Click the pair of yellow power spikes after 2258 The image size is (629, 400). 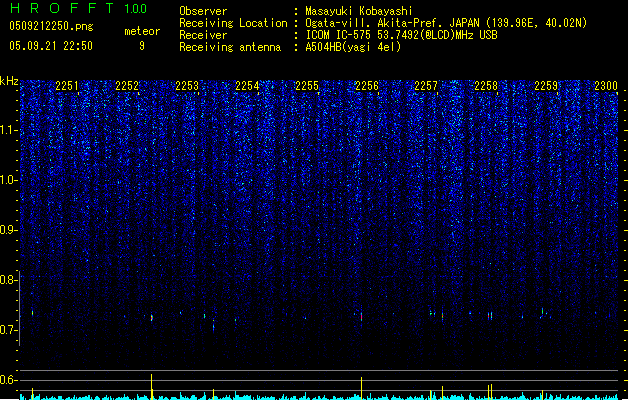pos(490,392)
